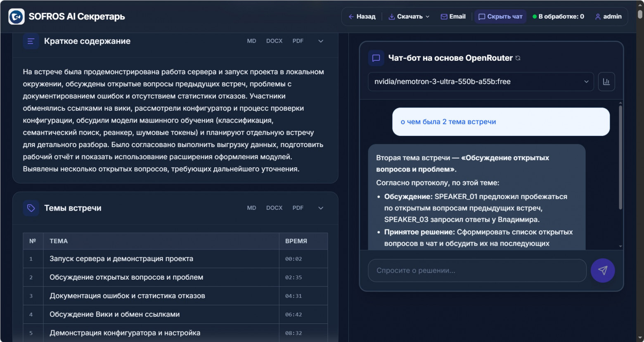Select topic row Обсуждение открытых вопросов и проблем

tap(175, 277)
